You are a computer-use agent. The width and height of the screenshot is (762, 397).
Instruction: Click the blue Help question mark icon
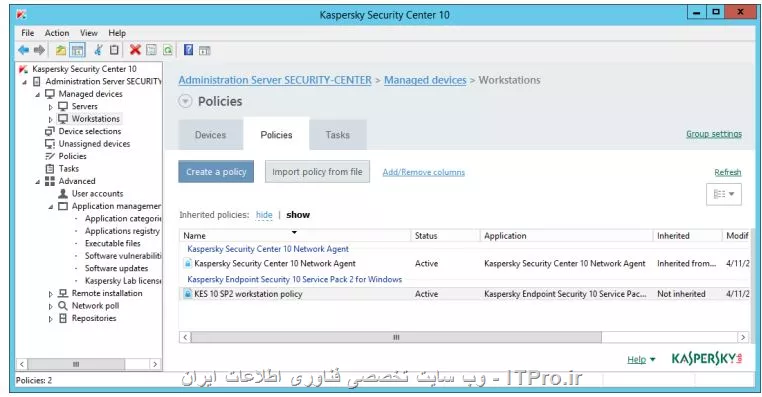point(189,50)
